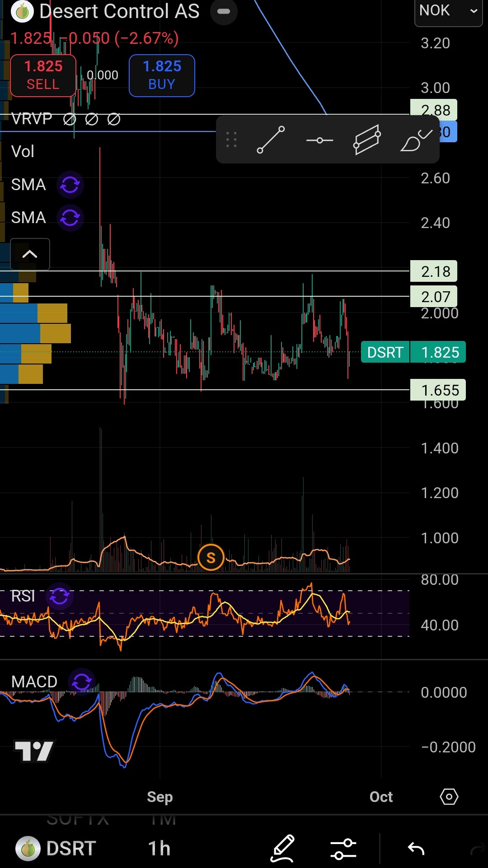Select the trend line drawing tool

pos(271,140)
